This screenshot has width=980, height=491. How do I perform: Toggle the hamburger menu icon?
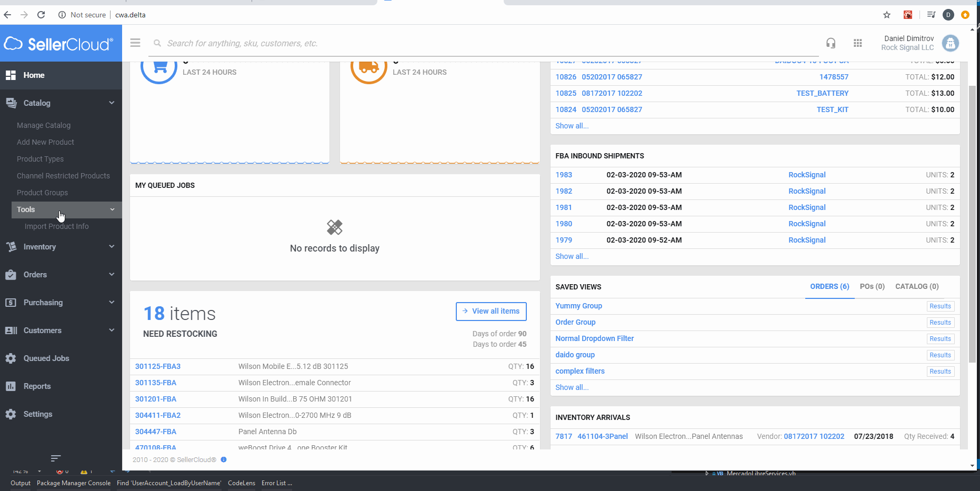click(x=135, y=43)
